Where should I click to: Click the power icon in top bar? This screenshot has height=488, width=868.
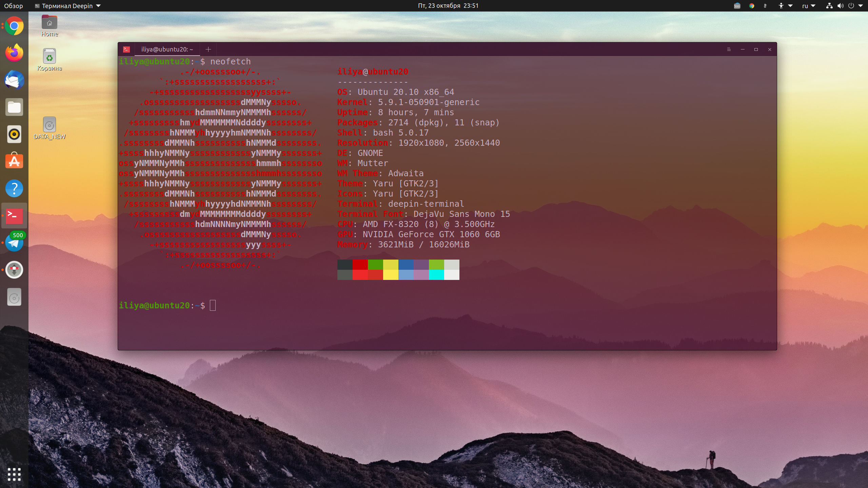pyautogui.click(x=851, y=6)
